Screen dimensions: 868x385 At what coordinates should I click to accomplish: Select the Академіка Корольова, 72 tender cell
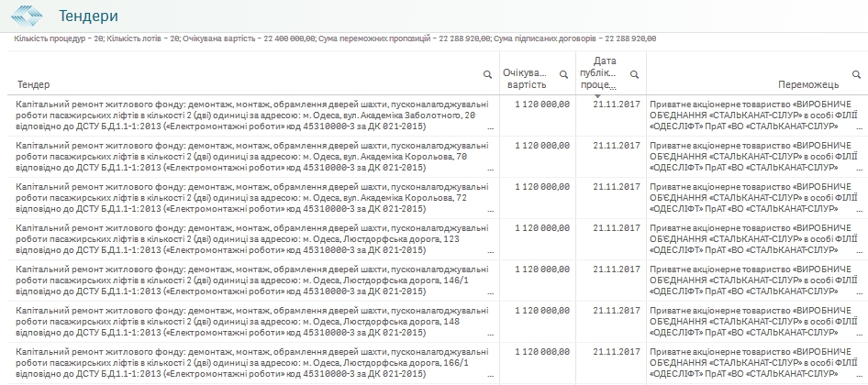(252, 197)
